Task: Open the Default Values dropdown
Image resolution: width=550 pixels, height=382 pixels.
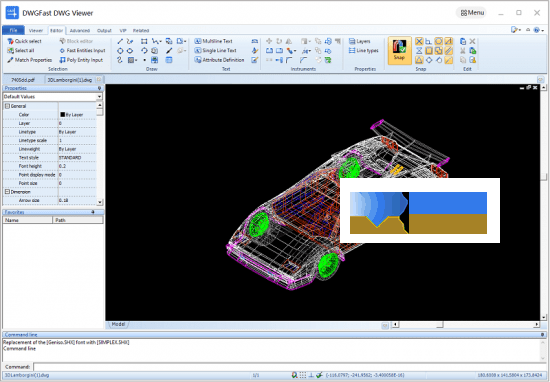Action: (99, 96)
